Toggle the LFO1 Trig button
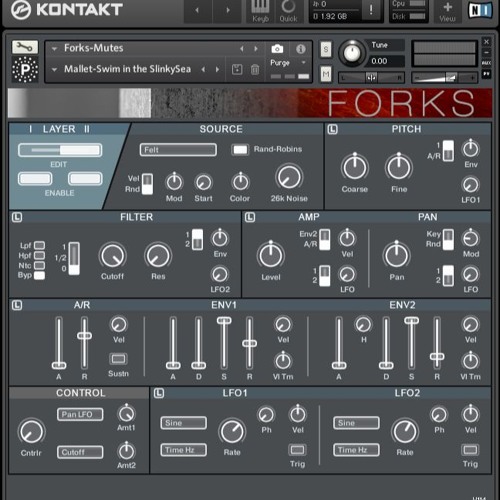Image resolution: width=500 pixels, height=500 pixels. 297,450
